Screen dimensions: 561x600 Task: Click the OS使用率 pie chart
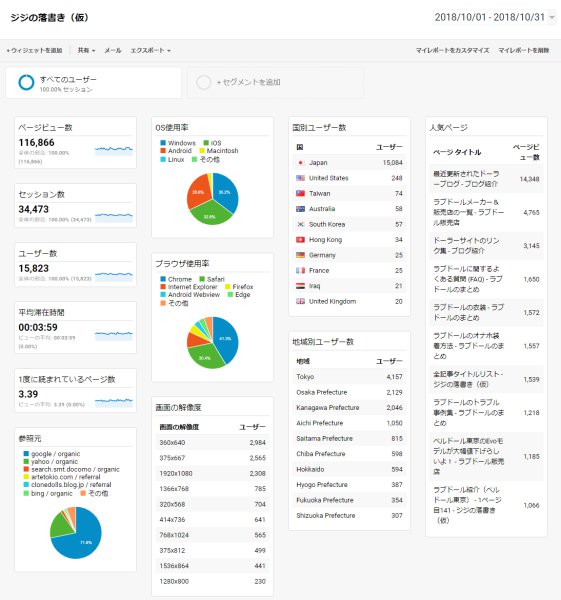[212, 199]
